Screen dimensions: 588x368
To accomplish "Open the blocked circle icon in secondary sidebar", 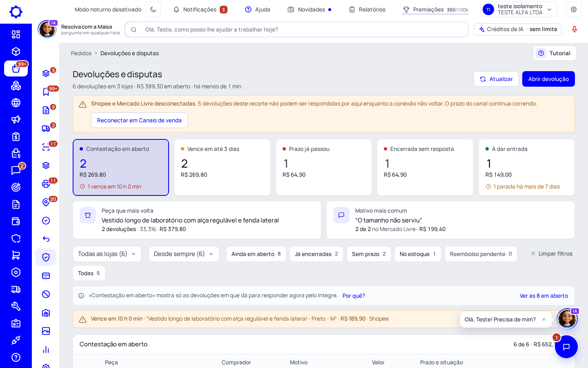I will point(46,294).
